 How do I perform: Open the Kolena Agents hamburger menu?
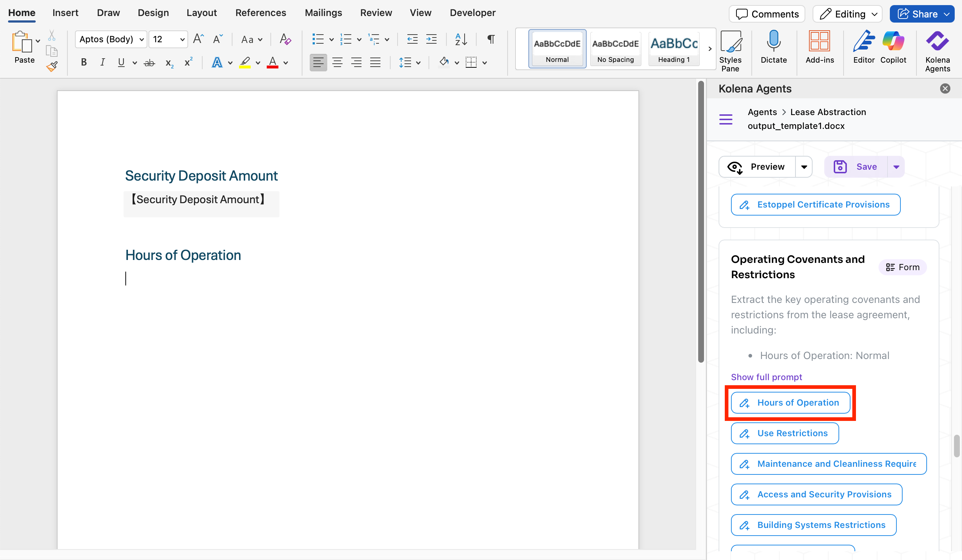[x=726, y=119]
